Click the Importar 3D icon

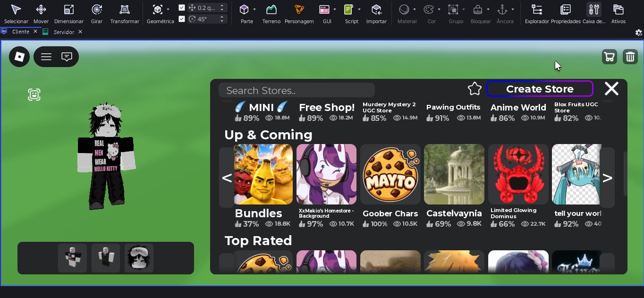tap(376, 9)
